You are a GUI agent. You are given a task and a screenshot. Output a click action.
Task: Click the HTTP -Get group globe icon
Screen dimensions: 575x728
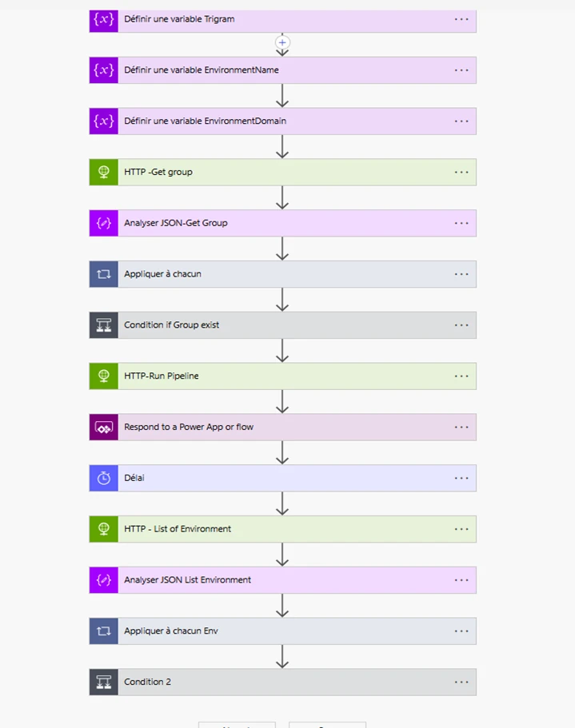click(104, 172)
